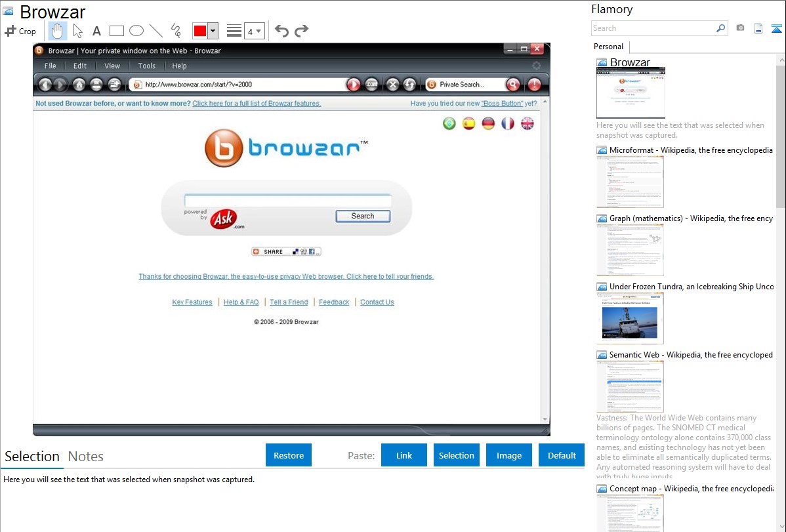Click the Link paste button
The width and height of the screenshot is (786, 532).
tap(404, 455)
